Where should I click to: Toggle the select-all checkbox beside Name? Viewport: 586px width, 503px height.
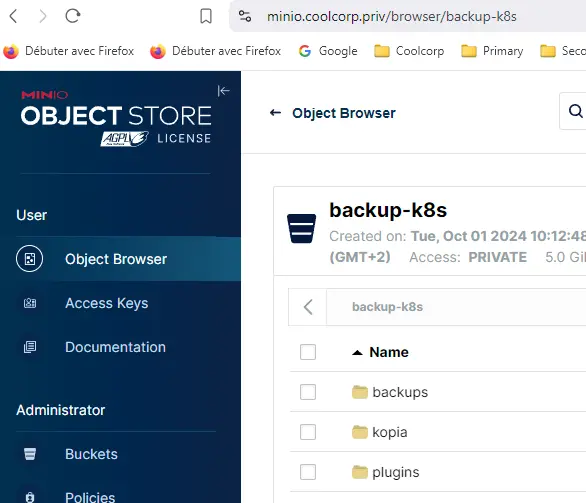pyautogui.click(x=308, y=352)
